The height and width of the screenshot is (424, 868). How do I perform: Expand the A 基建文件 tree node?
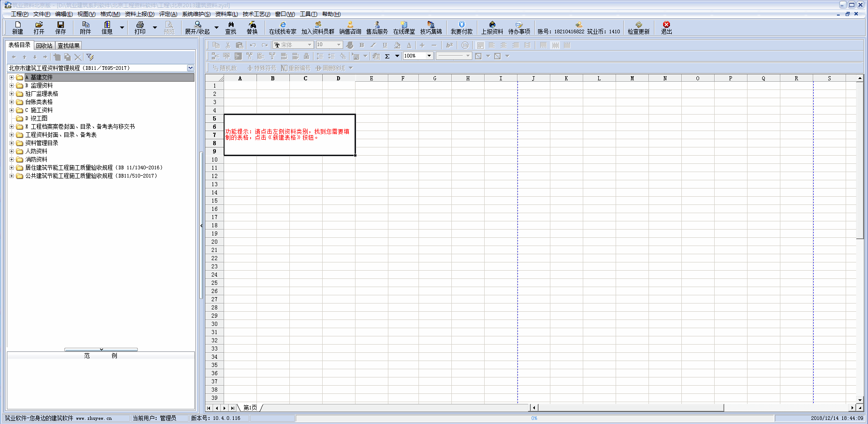click(x=11, y=78)
